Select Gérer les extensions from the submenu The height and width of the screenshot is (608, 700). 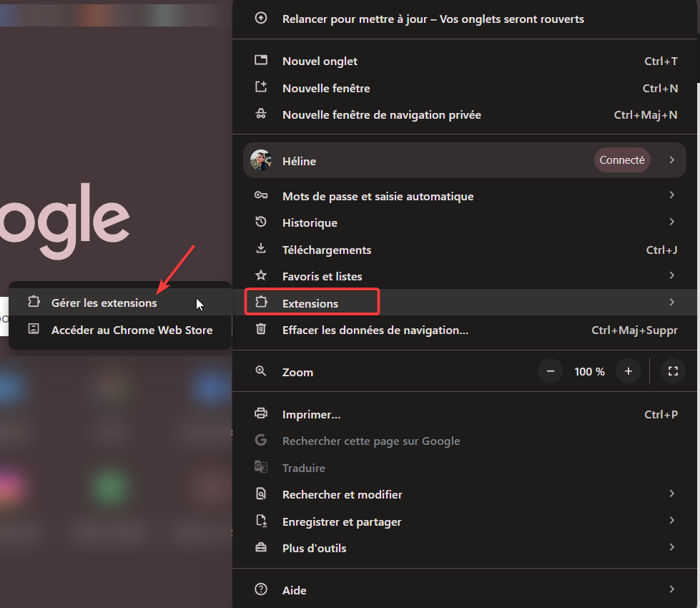click(120, 303)
